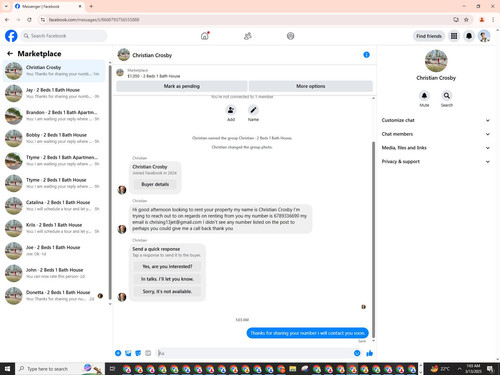Image resolution: width=500 pixels, height=375 pixels.
Task: Click the Search Facebook field
Action: (64, 36)
